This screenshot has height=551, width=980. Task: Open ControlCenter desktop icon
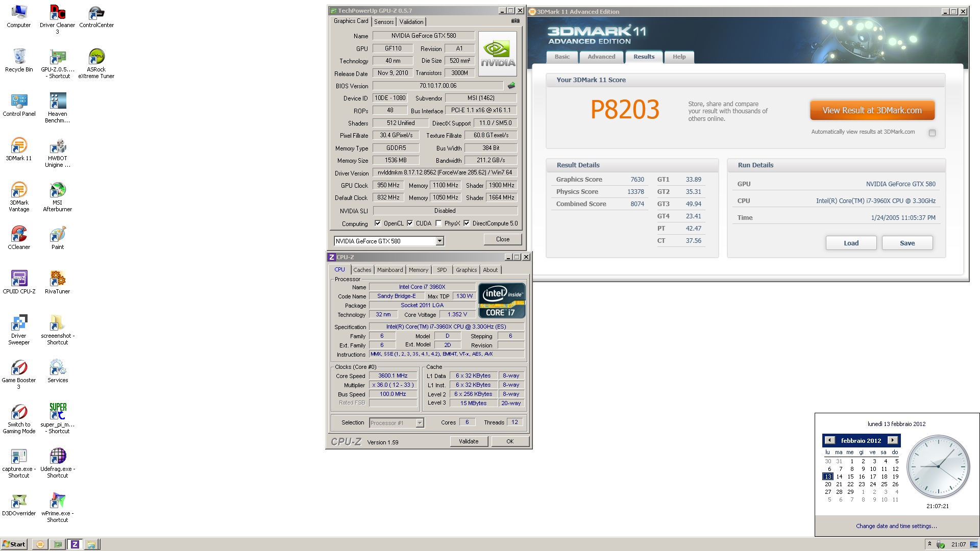point(96,16)
